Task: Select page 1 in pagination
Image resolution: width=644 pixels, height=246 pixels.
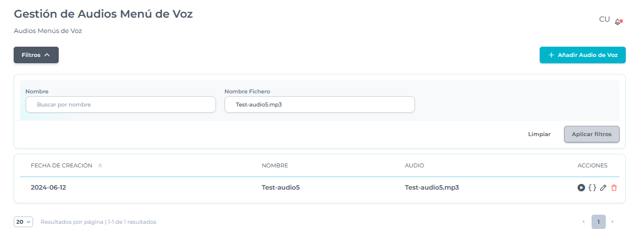Action: pos(598,222)
